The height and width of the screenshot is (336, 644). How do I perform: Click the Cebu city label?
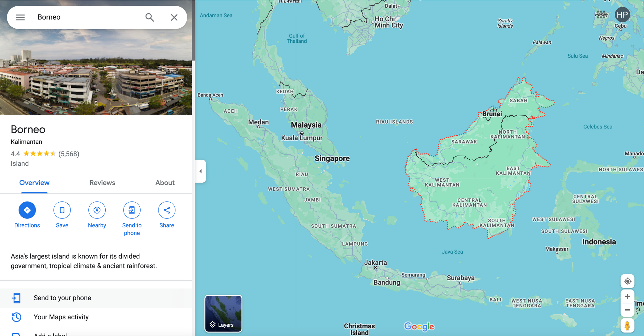click(620, 26)
